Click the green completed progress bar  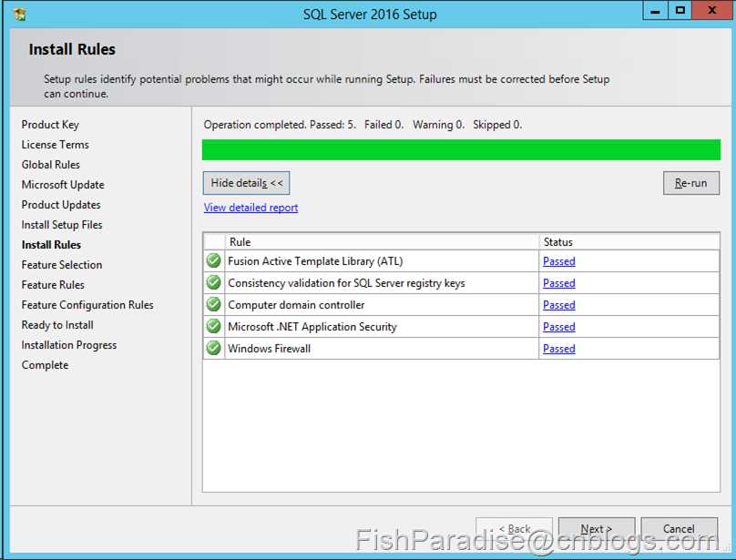click(461, 149)
